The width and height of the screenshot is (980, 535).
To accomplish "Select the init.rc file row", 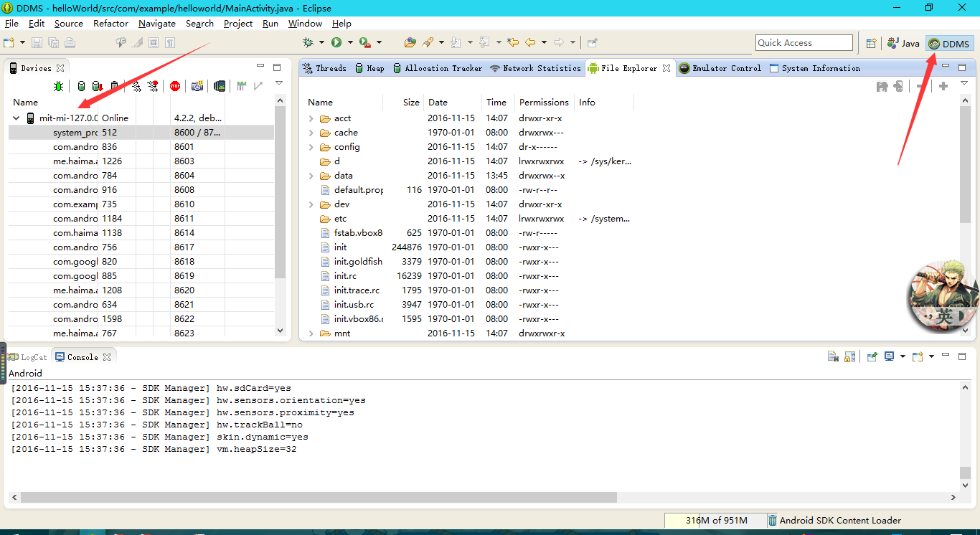I will pos(345,276).
